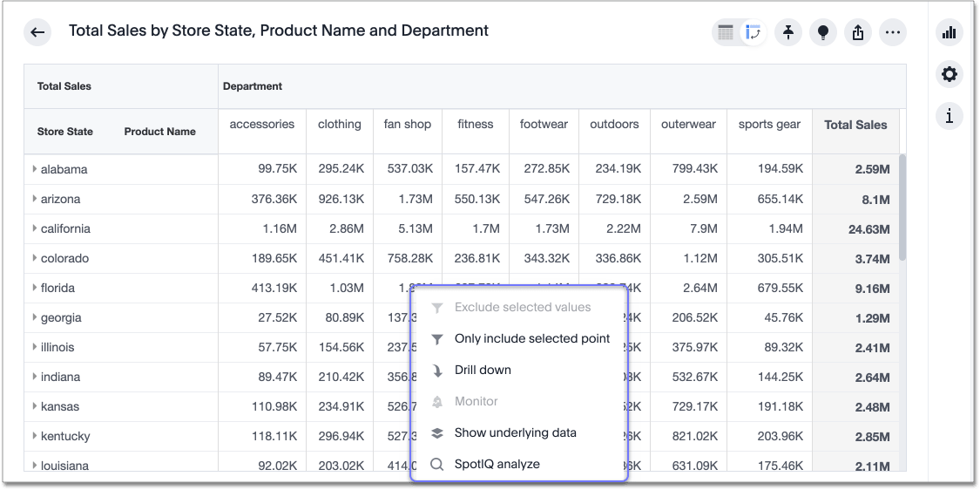Select Drill down from context menu
This screenshot has width=980, height=490.
pos(483,370)
